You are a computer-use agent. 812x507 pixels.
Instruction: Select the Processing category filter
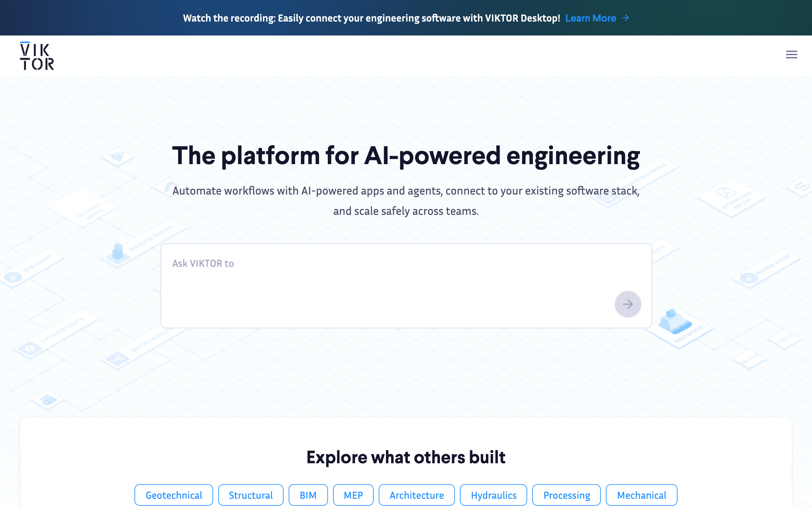(x=566, y=495)
